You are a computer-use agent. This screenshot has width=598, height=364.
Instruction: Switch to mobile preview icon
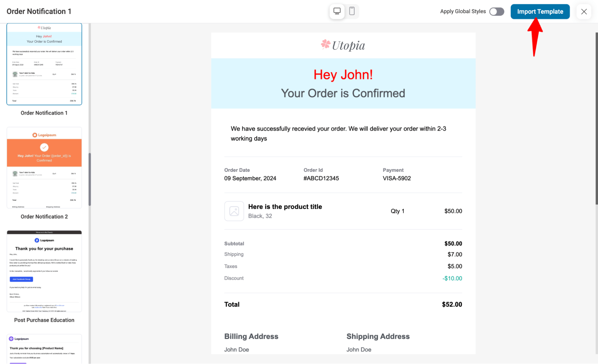click(x=352, y=11)
